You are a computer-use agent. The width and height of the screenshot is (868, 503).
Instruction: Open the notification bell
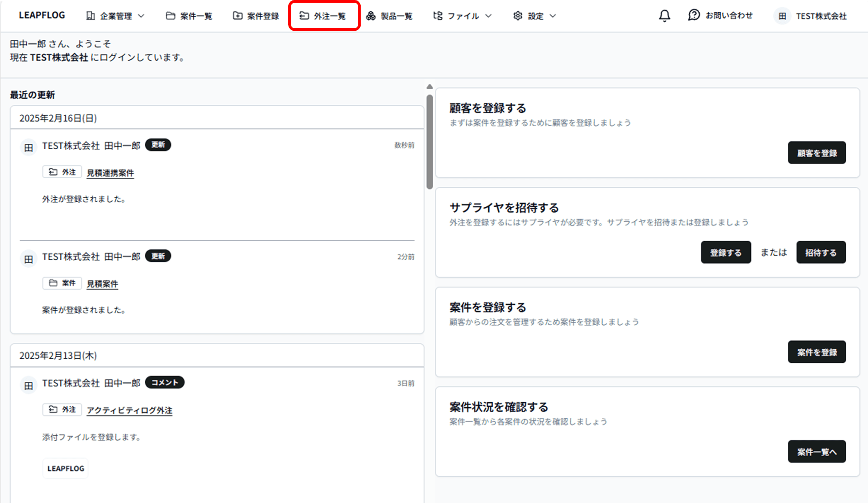point(664,15)
